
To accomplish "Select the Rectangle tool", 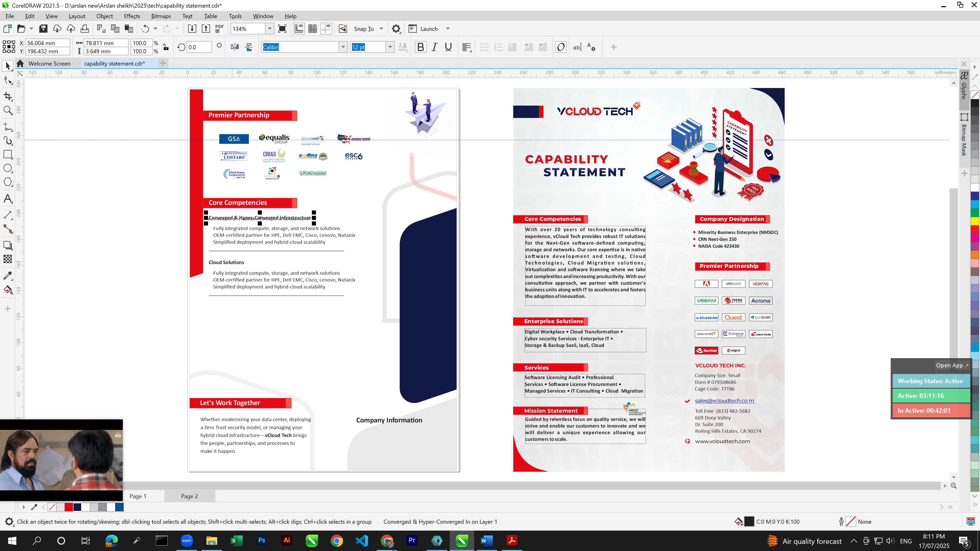I will point(8,154).
